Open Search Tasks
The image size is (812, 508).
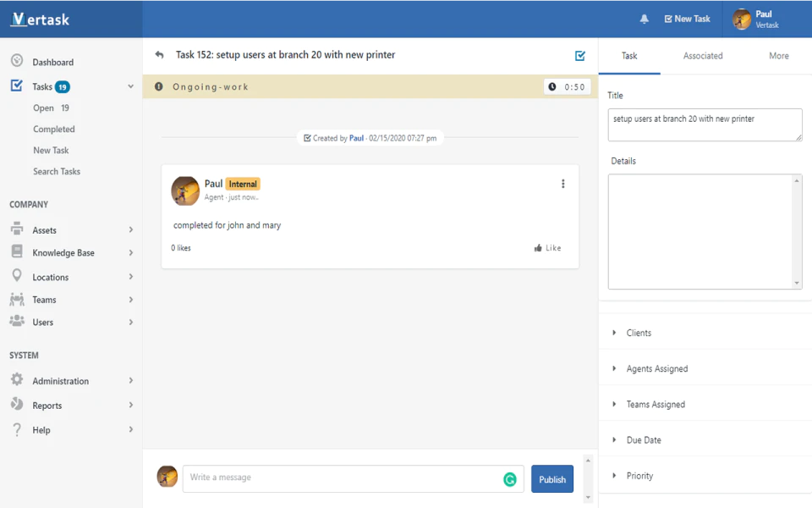[x=57, y=172]
